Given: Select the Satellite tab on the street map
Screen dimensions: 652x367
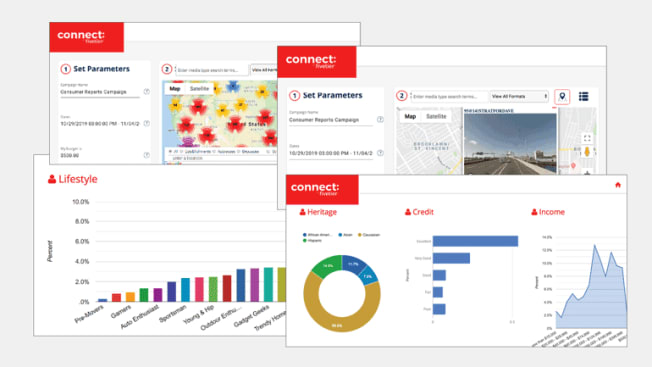Looking at the screenshot, I should pos(436,116).
